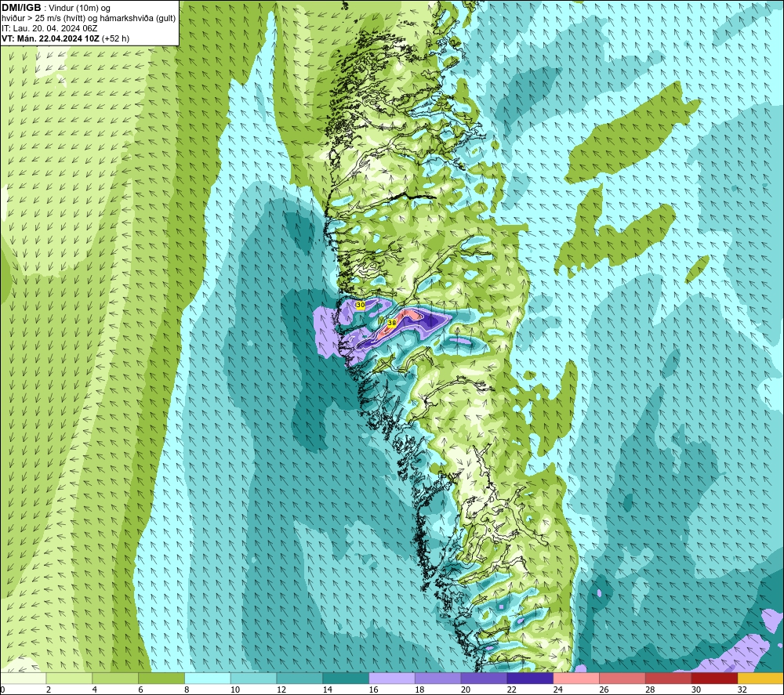
Task: Select the 32 tick label on the scale
Action: pos(742,690)
